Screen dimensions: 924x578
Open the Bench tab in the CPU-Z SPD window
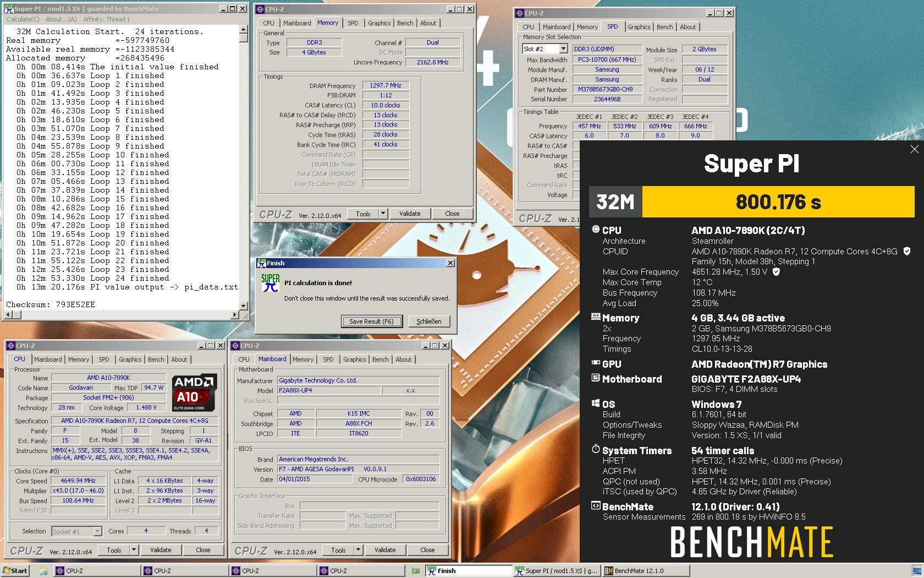click(664, 27)
